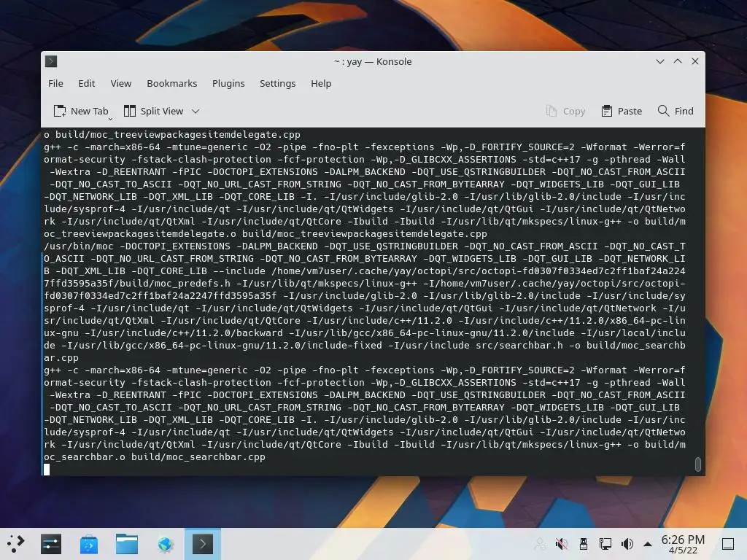Viewport: 747px width, 560px height.
Task: Open the audio volume tray icon
Action: pyautogui.click(x=627, y=544)
